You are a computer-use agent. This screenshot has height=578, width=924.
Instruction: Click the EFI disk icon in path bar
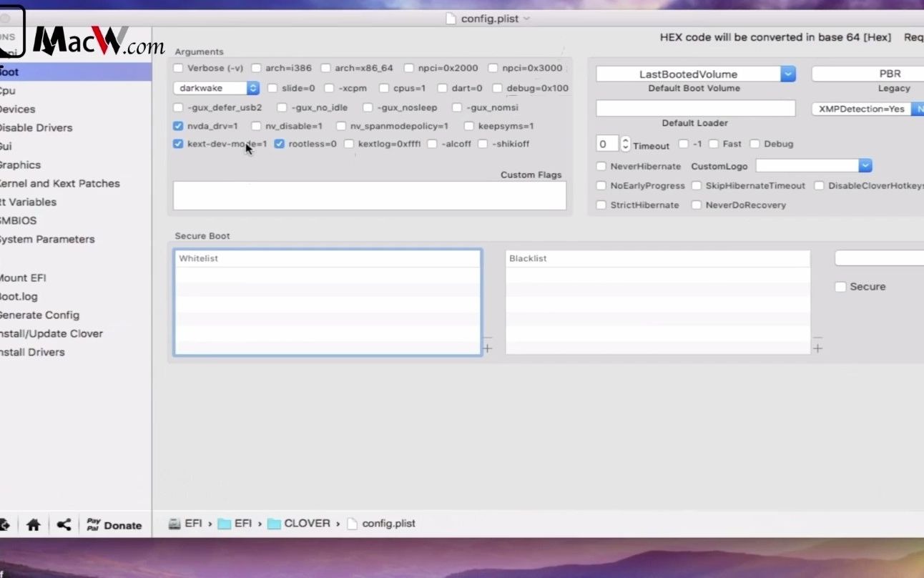pos(174,524)
